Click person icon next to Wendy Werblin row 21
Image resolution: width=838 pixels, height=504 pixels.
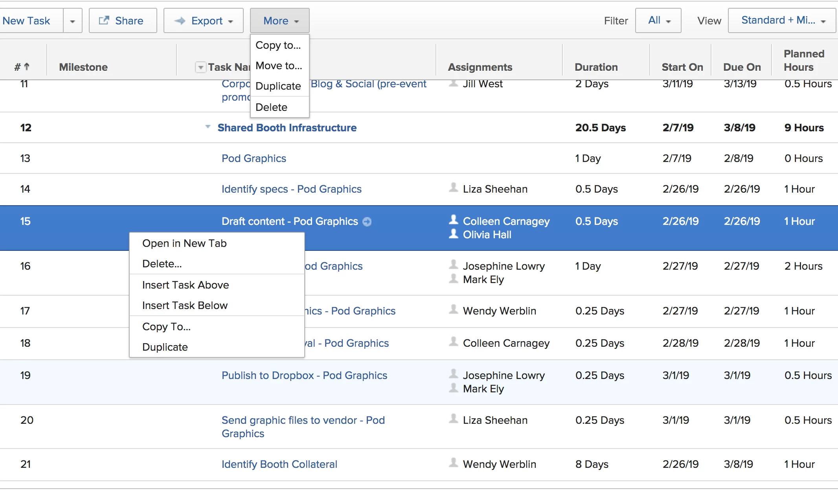[x=454, y=463]
